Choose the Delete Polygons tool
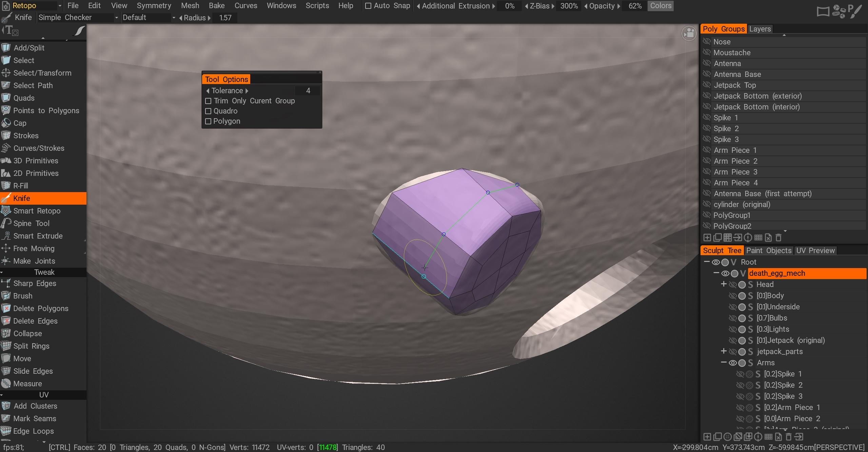Screen dimensions: 868x452 (41, 308)
